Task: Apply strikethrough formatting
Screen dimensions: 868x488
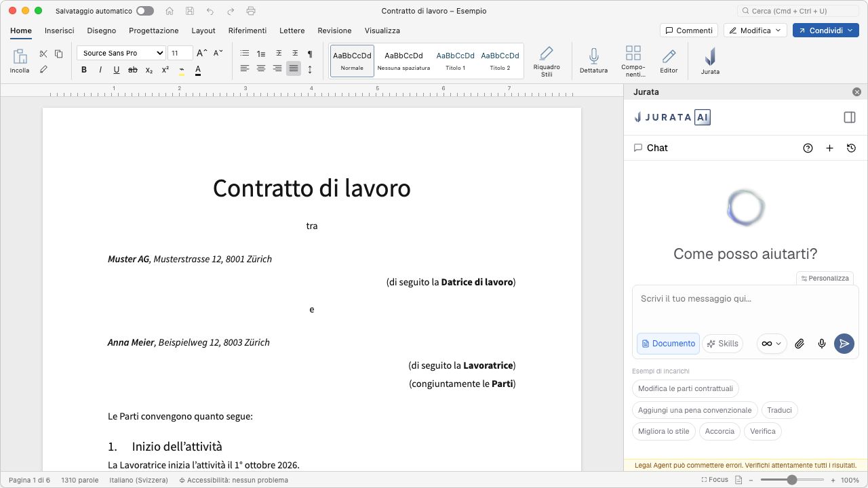Action: pos(133,70)
